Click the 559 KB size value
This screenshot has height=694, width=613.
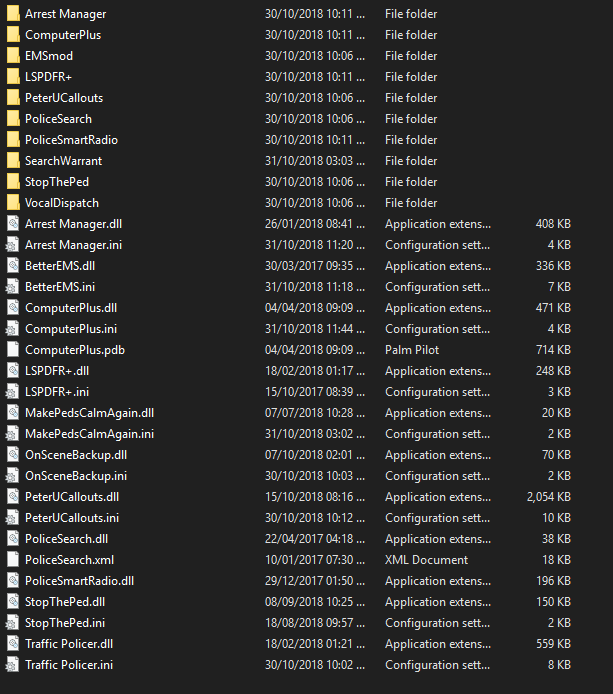pos(553,644)
